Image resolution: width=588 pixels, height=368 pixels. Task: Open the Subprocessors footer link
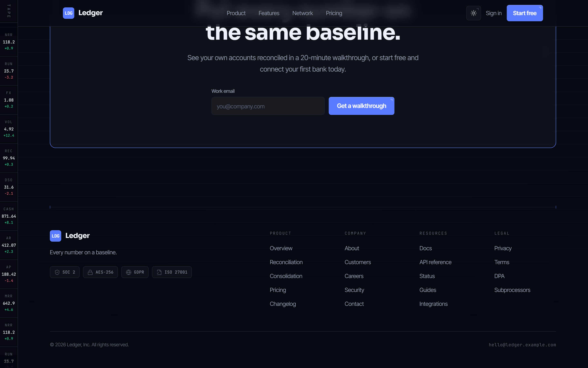(x=512, y=290)
